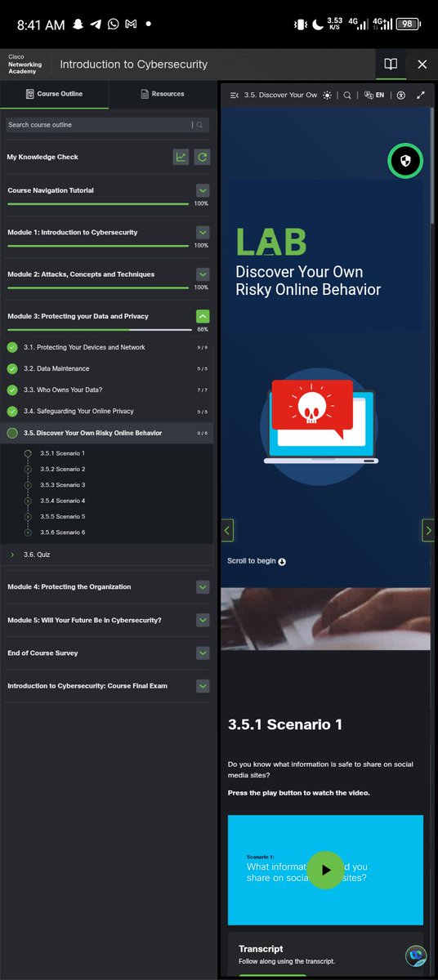The height and width of the screenshot is (980, 438).
Task: Go to previous page with left arrow
Action: click(x=228, y=530)
